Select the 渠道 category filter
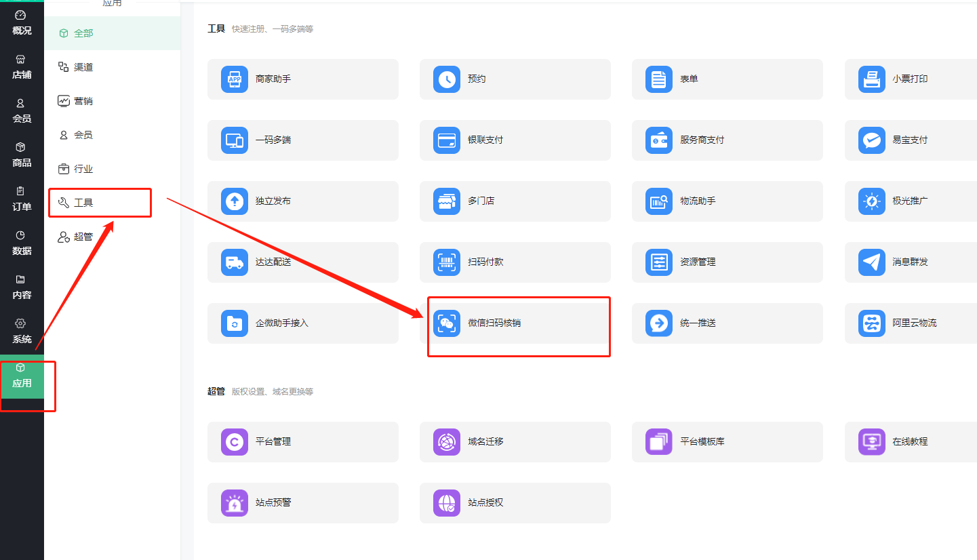Viewport: 977px width, 560px height. [113, 67]
